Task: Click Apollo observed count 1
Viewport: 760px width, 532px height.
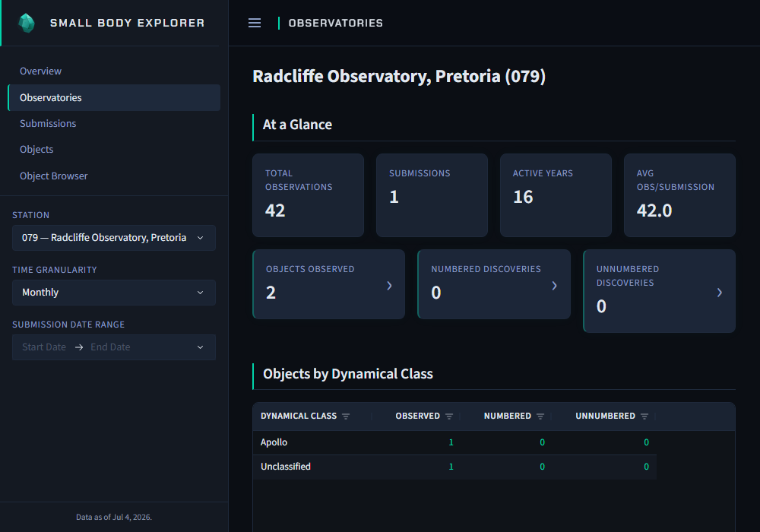Action: click(x=451, y=442)
